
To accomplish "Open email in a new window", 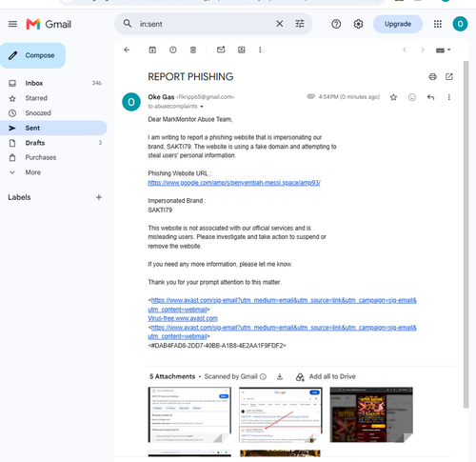I will (x=449, y=76).
